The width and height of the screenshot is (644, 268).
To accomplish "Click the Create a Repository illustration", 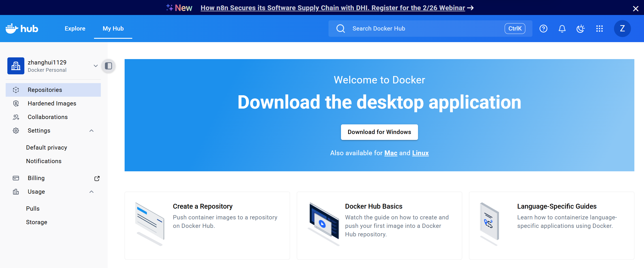I will point(150,224).
